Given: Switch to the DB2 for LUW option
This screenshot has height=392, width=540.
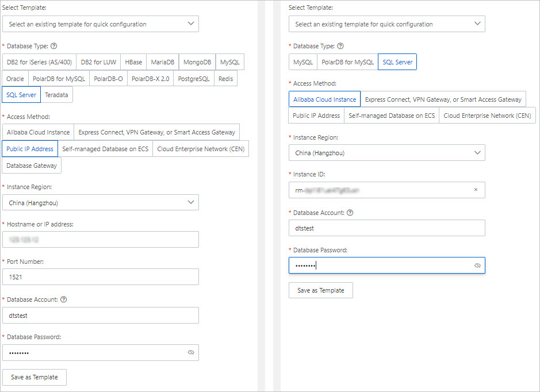Looking at the screenshot, I should pos(99,62).
